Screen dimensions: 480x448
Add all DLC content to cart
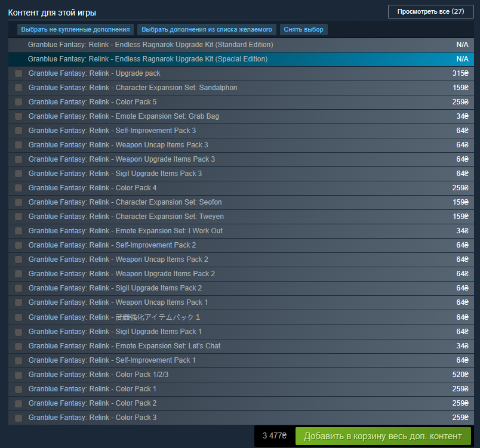[383, 436]
